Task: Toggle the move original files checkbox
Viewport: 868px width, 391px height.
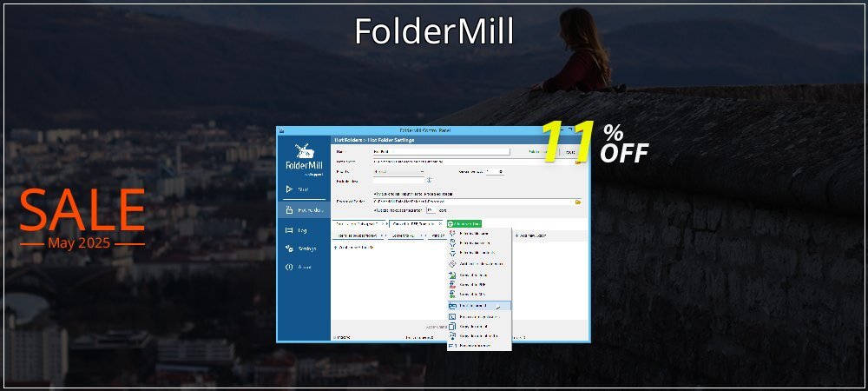Action: coord(375,194)
